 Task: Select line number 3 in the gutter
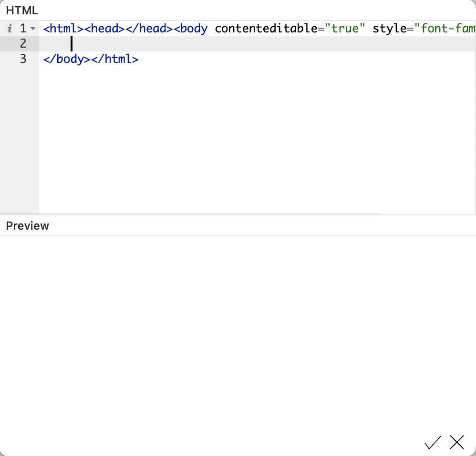click(x=23, y=59)
